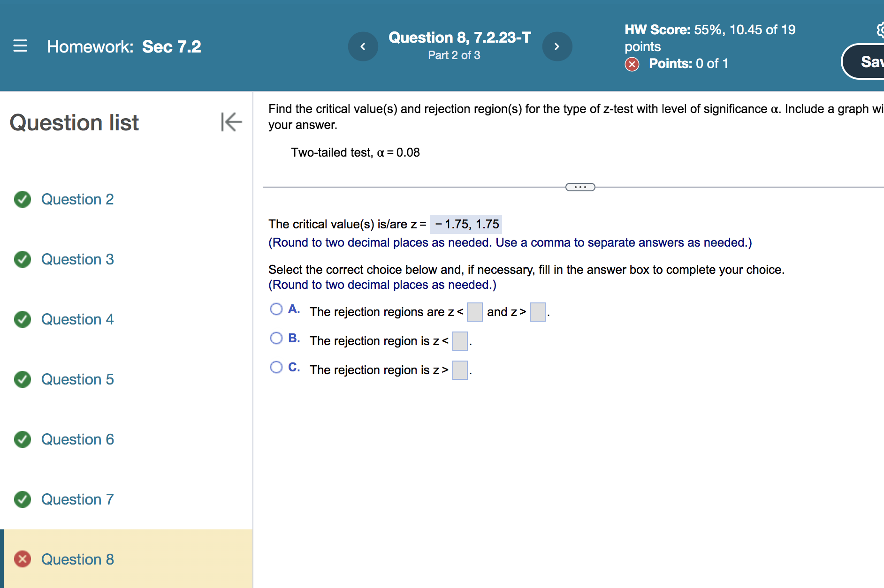884x588 pixels.
Task: Click the Question 8, 7.2.23-T heading
Action: pyautogui.click(x=460, y=38)
